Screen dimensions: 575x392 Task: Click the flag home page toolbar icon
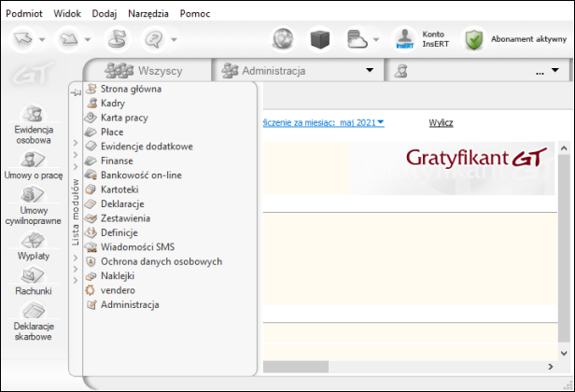tap(117, 38)
